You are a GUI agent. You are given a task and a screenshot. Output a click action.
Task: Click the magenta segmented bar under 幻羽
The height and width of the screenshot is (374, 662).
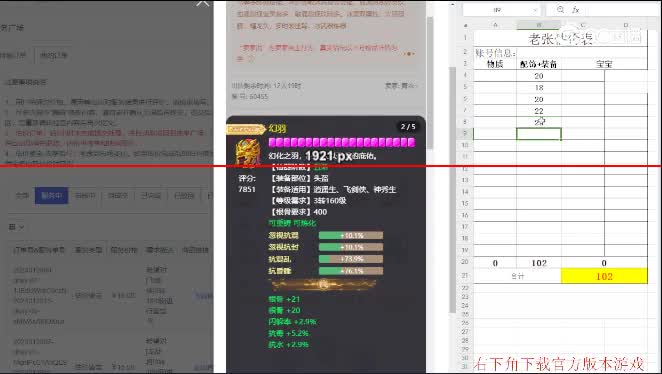coord(342,142)
